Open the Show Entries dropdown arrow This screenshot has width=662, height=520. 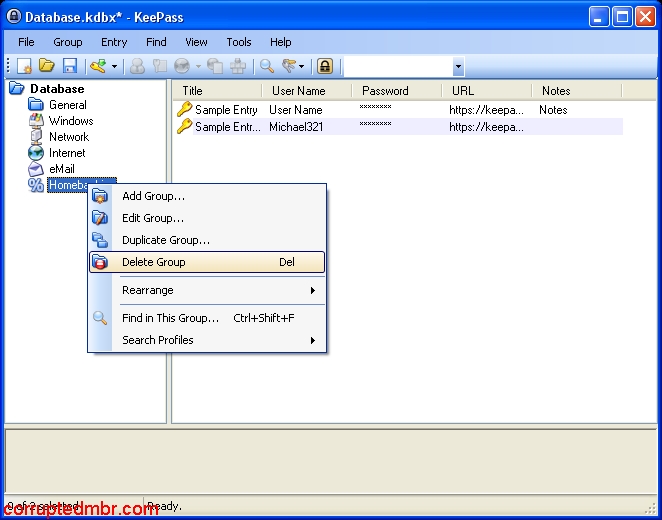[x=301, y=67]
